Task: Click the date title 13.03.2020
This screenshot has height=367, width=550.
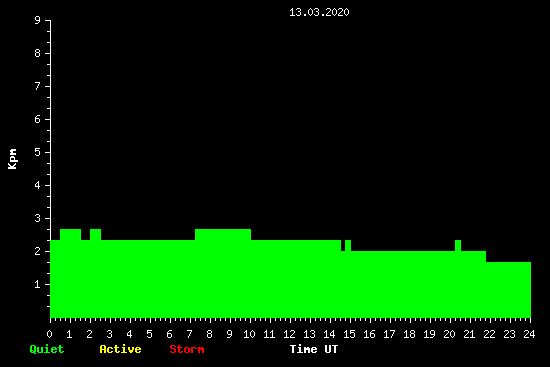Action: pos(319,12)
